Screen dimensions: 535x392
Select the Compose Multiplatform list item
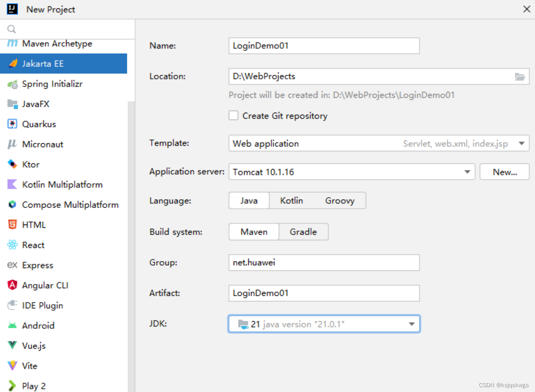(x=64, y=204)
